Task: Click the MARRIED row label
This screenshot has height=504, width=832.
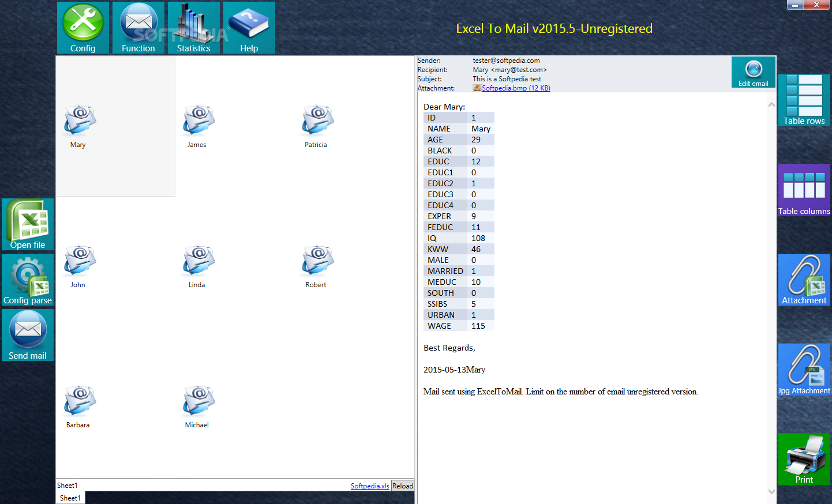Action: click(x=445, y=271)
